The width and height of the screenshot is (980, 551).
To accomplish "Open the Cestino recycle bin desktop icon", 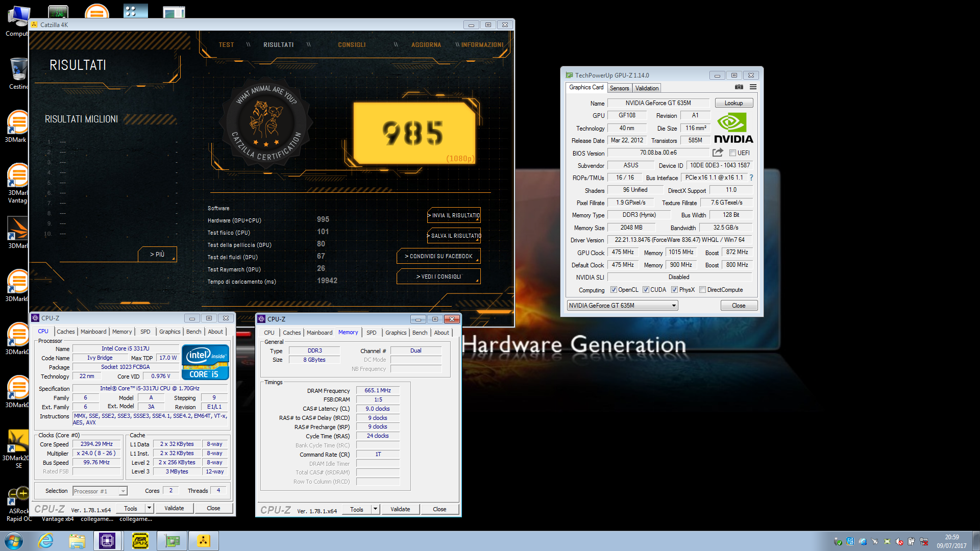I will (18, 74).
